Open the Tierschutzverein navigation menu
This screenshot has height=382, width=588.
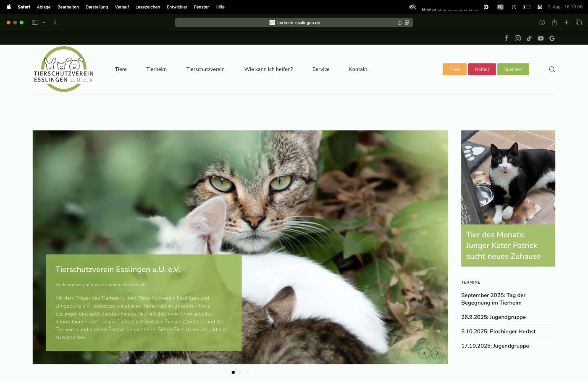tap(205, 69)
